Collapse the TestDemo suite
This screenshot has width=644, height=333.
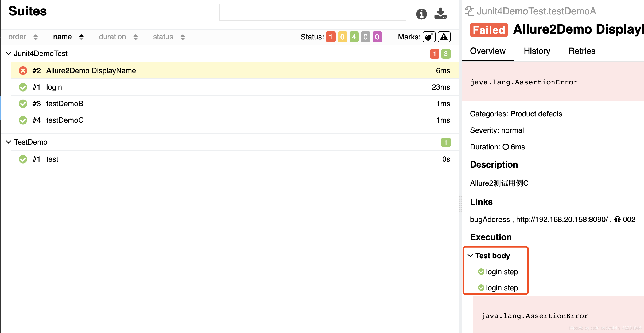tap(9, 142)
